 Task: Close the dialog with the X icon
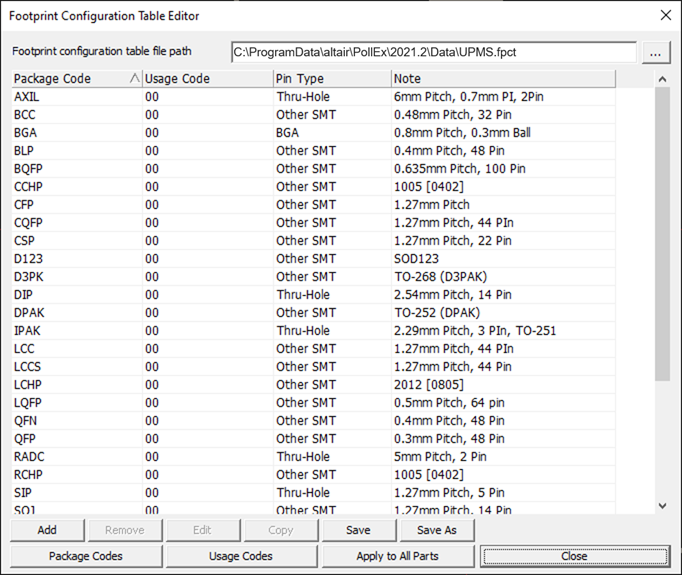coord(665,15)
